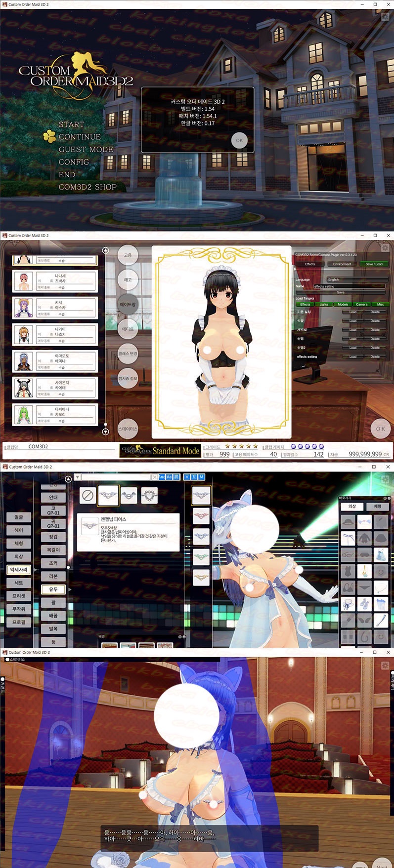Screen dimensions: 394x868
Task: Open the swimsuit shortcut icon in 바로가기 panel
Action: point(348,571)
